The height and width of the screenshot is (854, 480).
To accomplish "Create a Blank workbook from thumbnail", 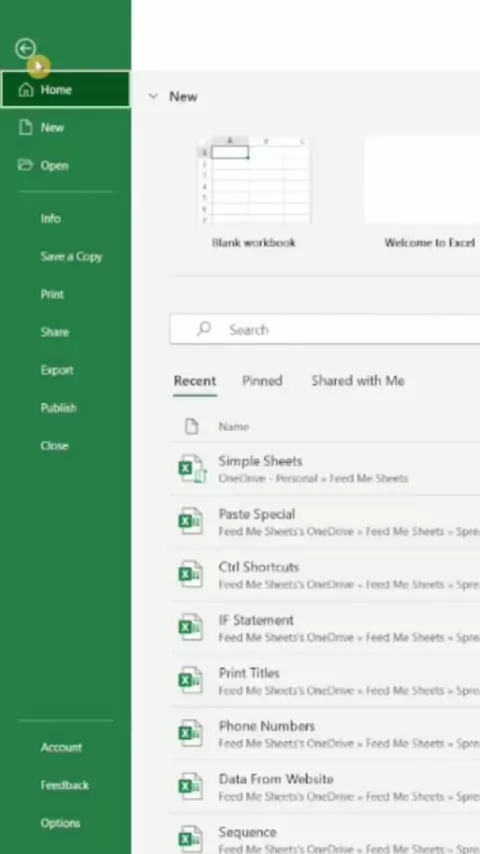I will (x=254, y=180).
